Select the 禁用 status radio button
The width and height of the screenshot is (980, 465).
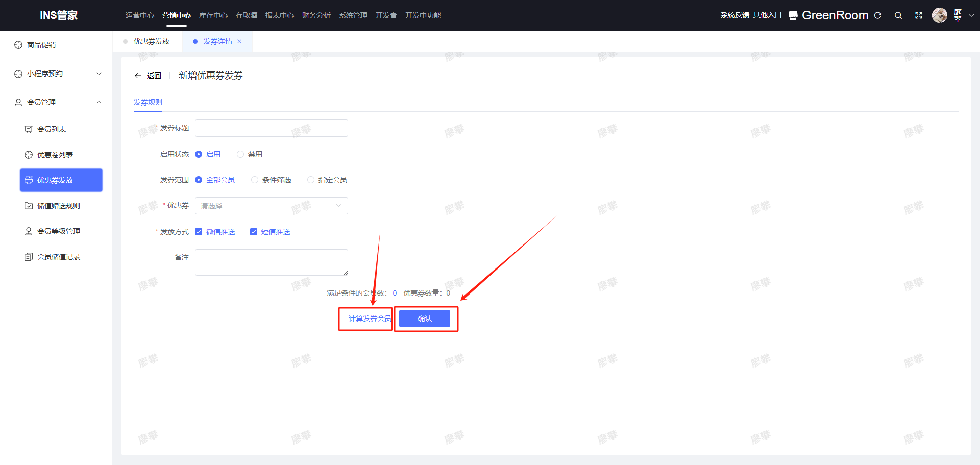click(240, 154)
